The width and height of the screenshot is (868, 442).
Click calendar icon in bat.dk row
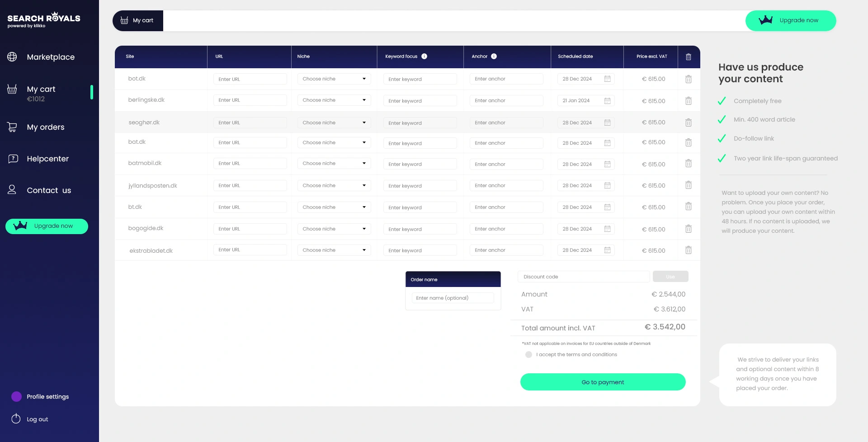point(607,143)
